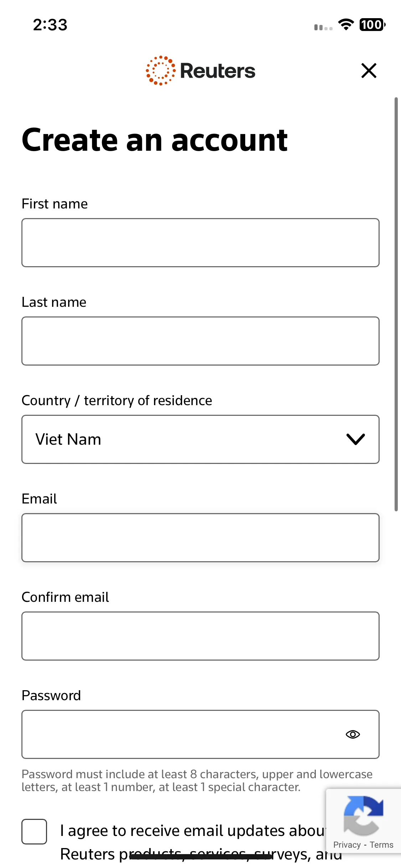The width and height of the screenshot is (401, 868).
Task: Expand country list with chevron arrow
Action: coord(356,439)
